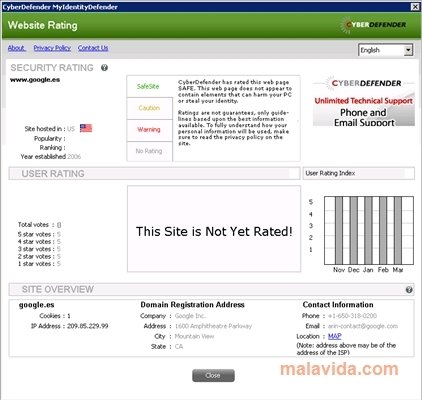Click the arin-contact@google.com email

point(363,326)
